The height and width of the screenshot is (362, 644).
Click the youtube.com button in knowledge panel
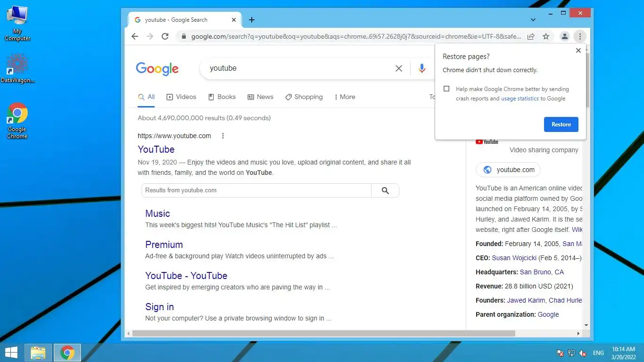[508, 170]
